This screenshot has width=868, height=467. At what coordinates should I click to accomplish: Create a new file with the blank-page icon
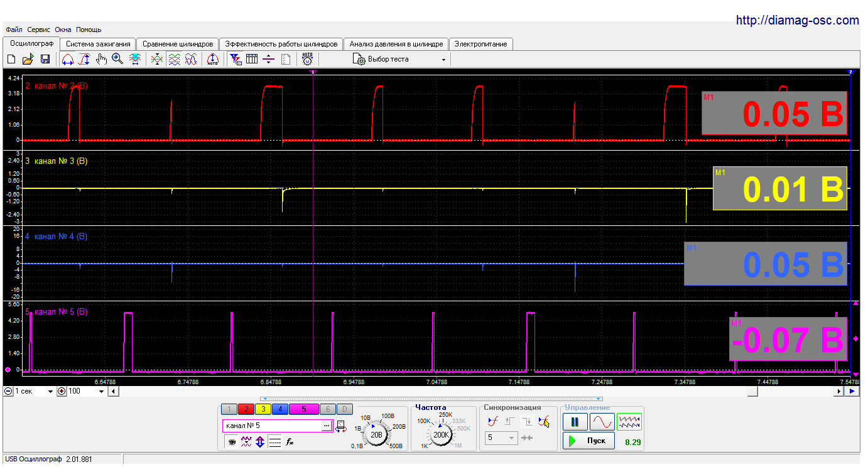(x=11, y=59)
